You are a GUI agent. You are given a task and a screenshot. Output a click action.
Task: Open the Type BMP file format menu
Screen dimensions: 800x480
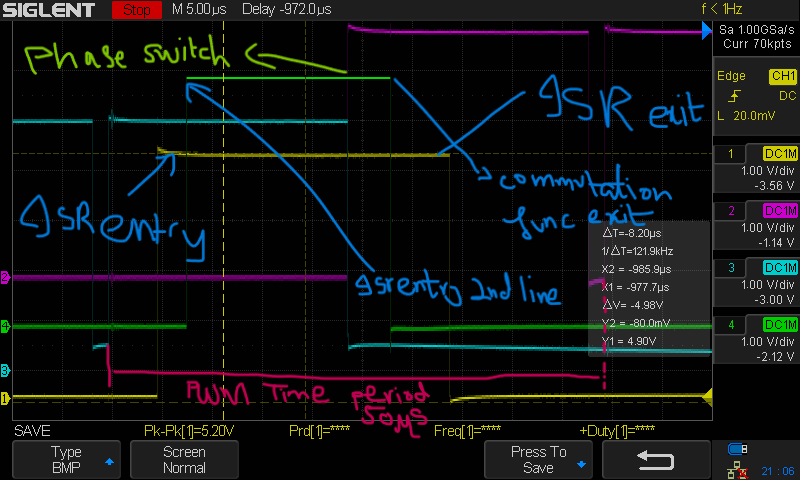[x=67, y=460]
